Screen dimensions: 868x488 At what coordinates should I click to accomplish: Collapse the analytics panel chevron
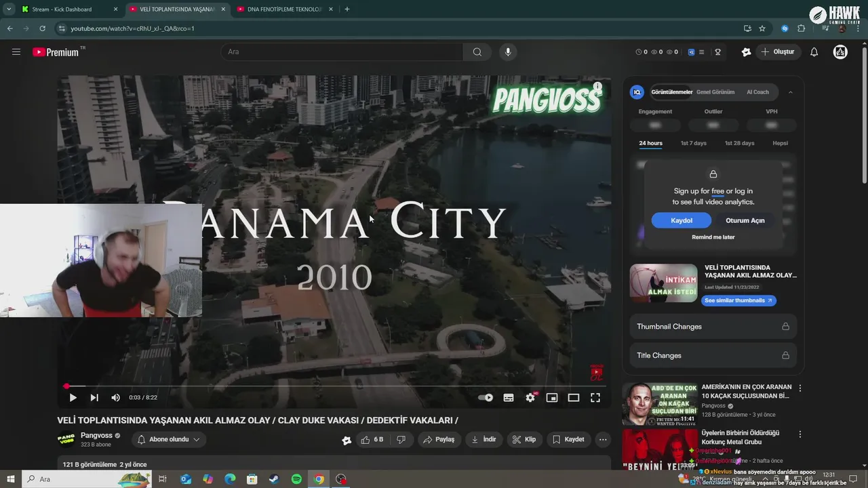(x=790, y=92)
